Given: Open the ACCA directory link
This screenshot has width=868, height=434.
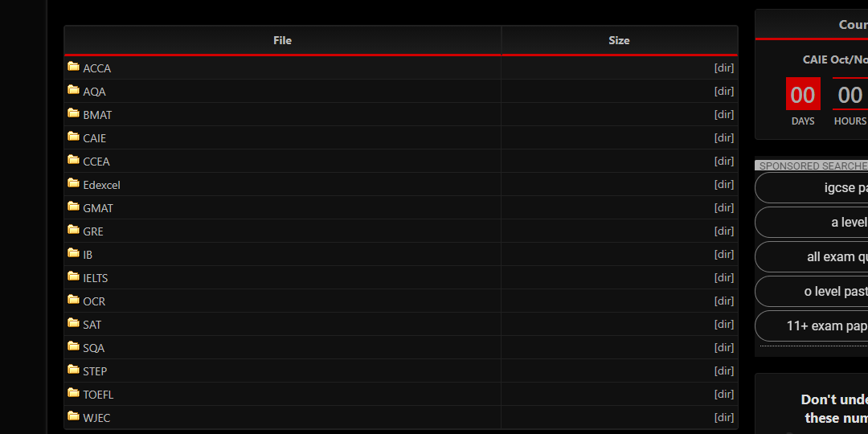Looking at the screenshot, I should (x=97, y=68).
